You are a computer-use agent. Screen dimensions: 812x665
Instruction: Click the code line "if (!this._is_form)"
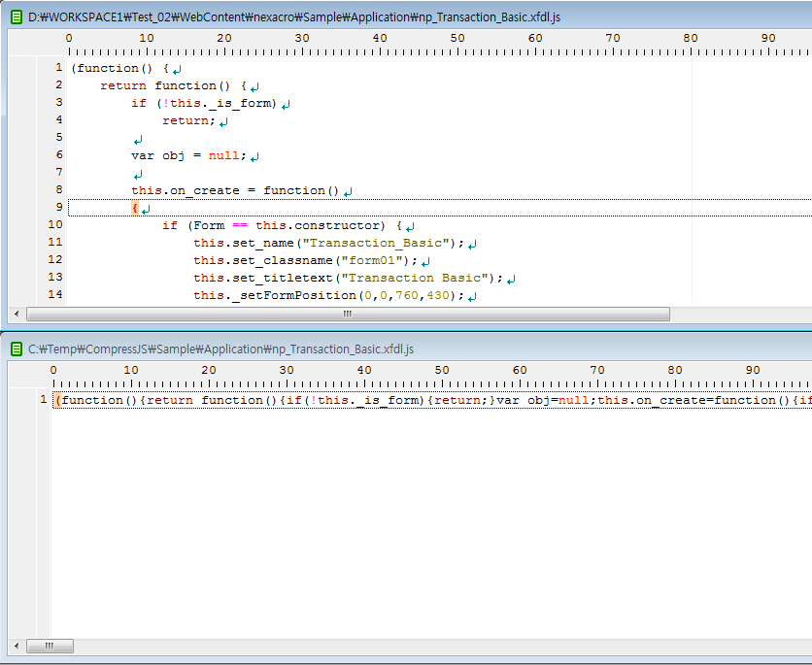coord(204,104)
